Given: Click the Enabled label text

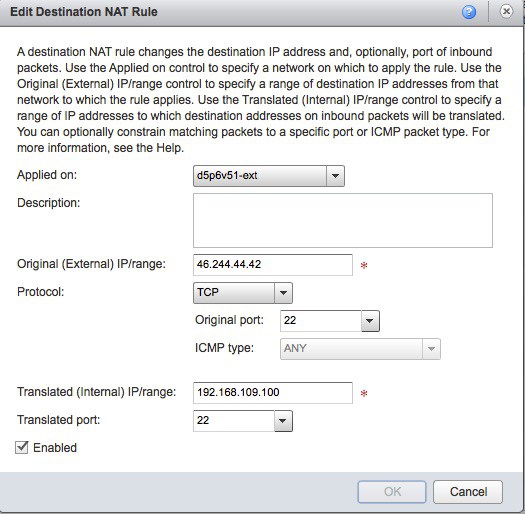Looking at the screenshot, I should click(x=55, y=448).
